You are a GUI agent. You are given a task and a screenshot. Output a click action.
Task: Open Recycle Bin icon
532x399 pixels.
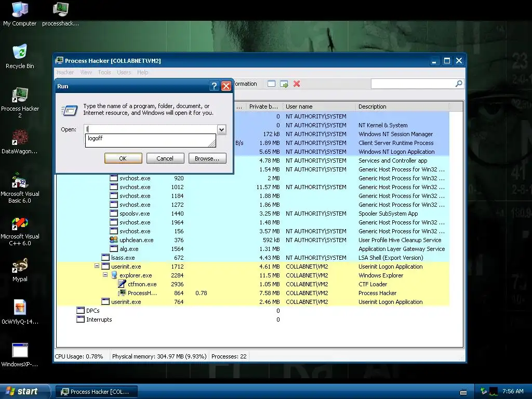20,57
